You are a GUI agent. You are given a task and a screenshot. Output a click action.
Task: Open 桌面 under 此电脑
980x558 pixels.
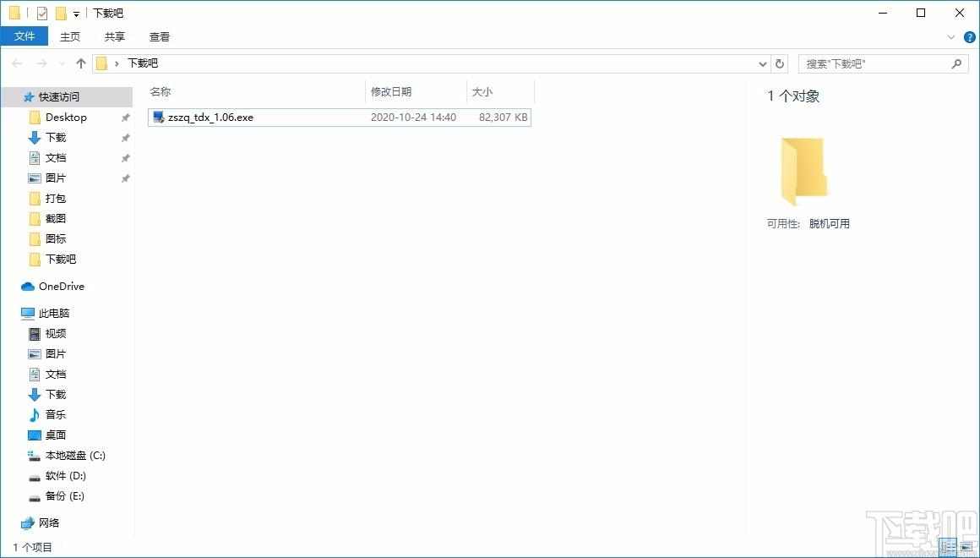tap(56, 435)
